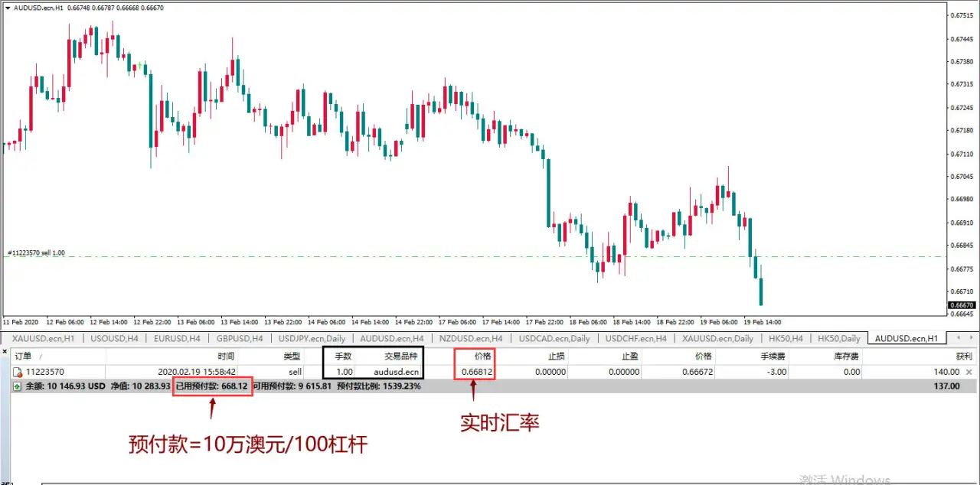The image size is (980, 485).
Task: Click the order time 2020.02.19 15:58:42
Action: pos(197,372)
